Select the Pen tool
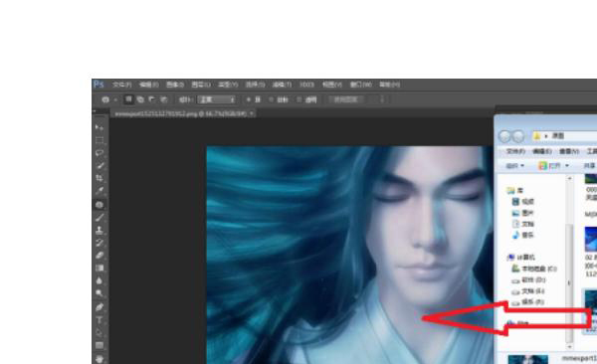 99,307
